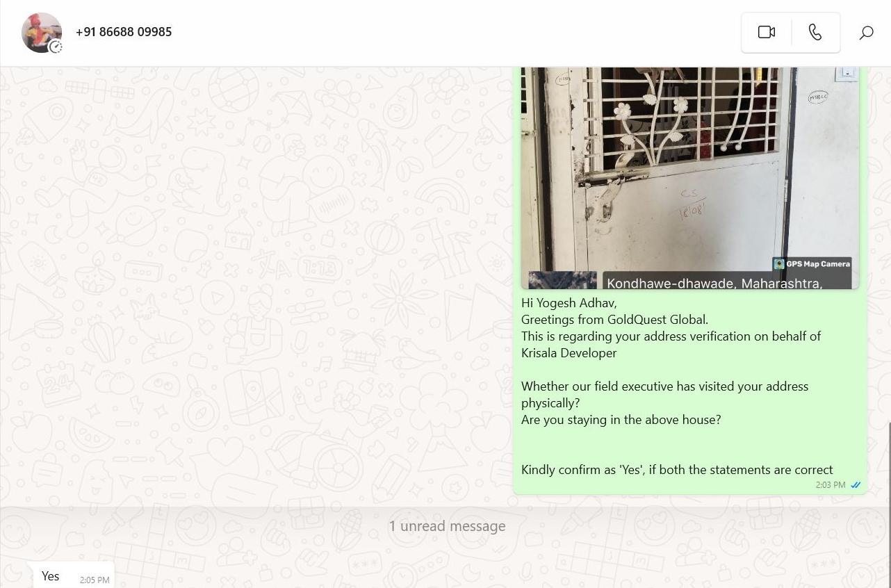891x588 pixels.
Task: Start a video call with this contact
Action: point(766,33)
